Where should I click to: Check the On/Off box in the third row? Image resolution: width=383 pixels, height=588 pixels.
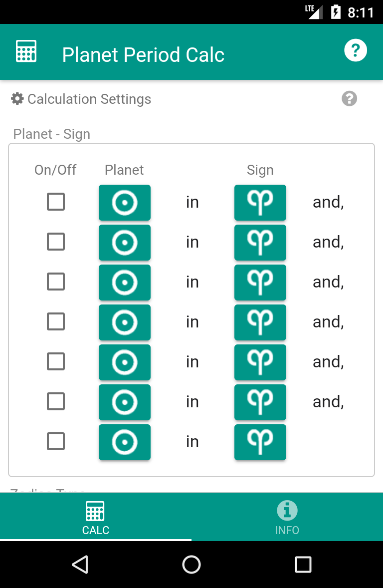(x=55, y=282)
